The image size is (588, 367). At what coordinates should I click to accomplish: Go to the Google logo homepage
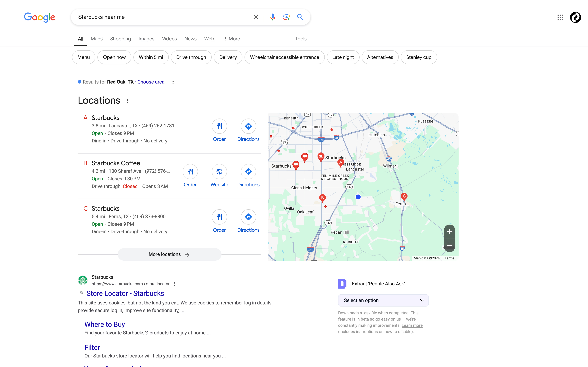(x=39, y=17)
